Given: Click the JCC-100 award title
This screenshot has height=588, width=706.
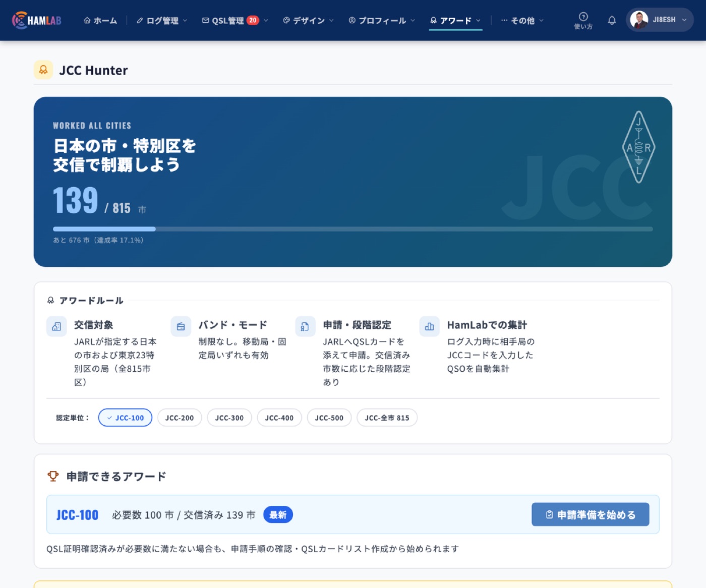Looking at the screenshot, I should tap(77, 515).
